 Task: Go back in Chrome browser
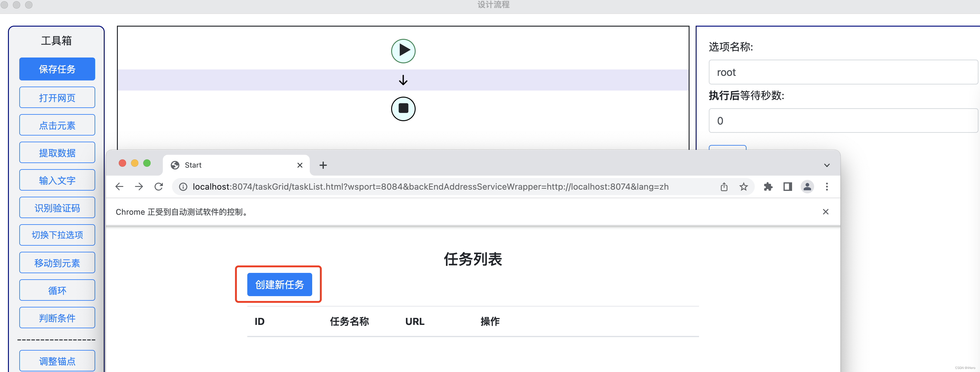pyautogui.click(x=119, y=186)
